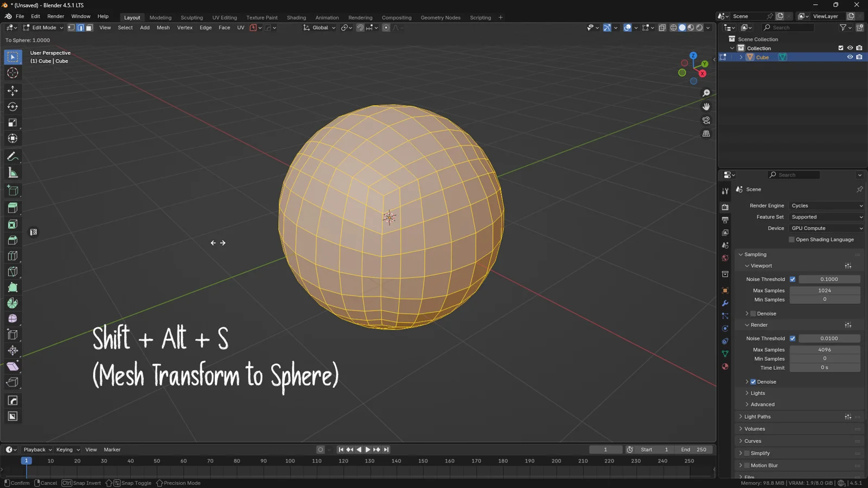Select the Move tool in toolbar
This screenshot has width=868, height=488.
point(12,91)
